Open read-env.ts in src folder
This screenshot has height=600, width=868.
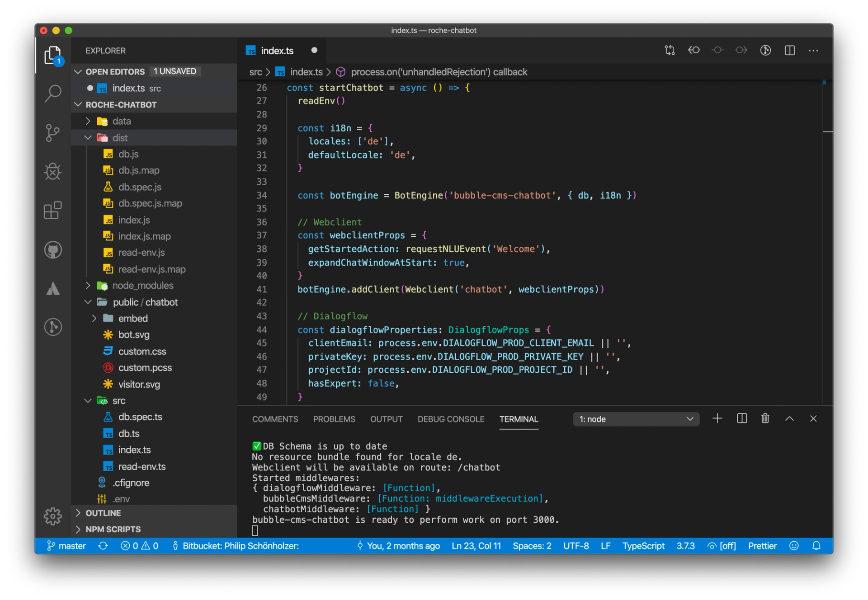pos(154,466)
